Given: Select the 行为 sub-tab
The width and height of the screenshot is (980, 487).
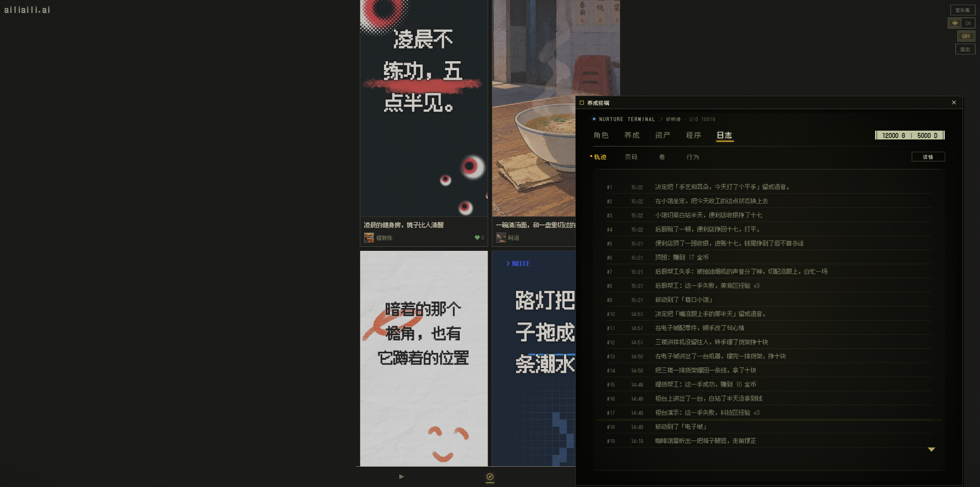Looking at the screenshot, I should pos(693,157).
